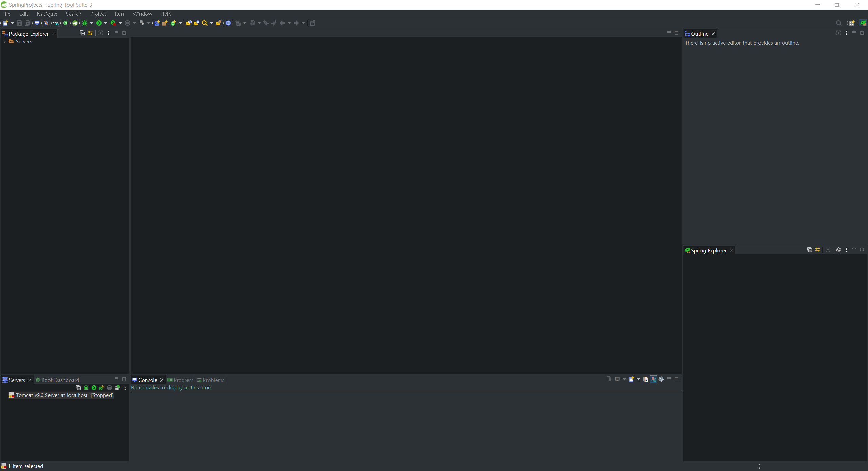
Task: Switch to the Boot Dashboard tab
Action: pos(60,380)
